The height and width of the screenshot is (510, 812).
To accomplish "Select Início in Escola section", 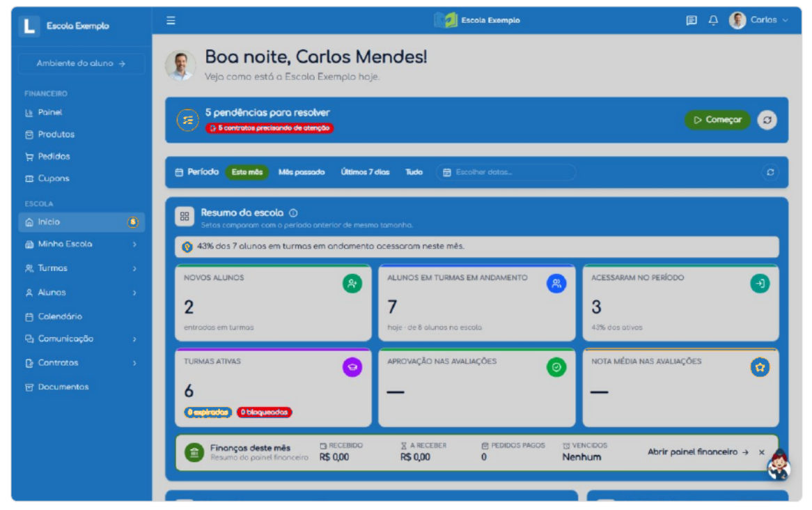I will coord(81,222).
